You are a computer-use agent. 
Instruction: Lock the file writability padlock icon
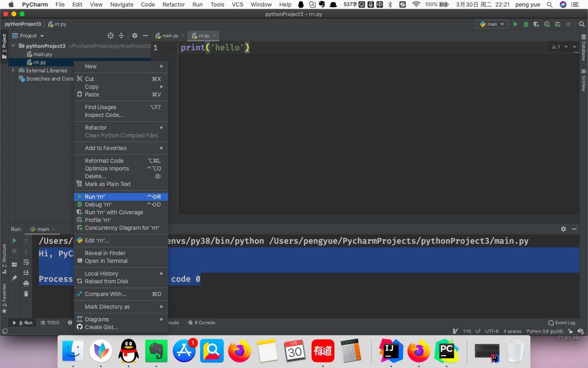point(570,331)
